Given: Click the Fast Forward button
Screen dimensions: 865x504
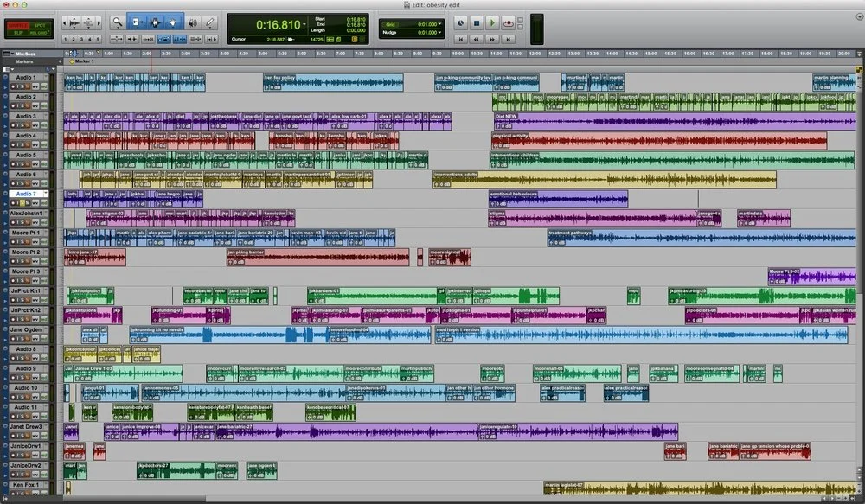Looking at the screenshot, I should click(x=492, y=39).
